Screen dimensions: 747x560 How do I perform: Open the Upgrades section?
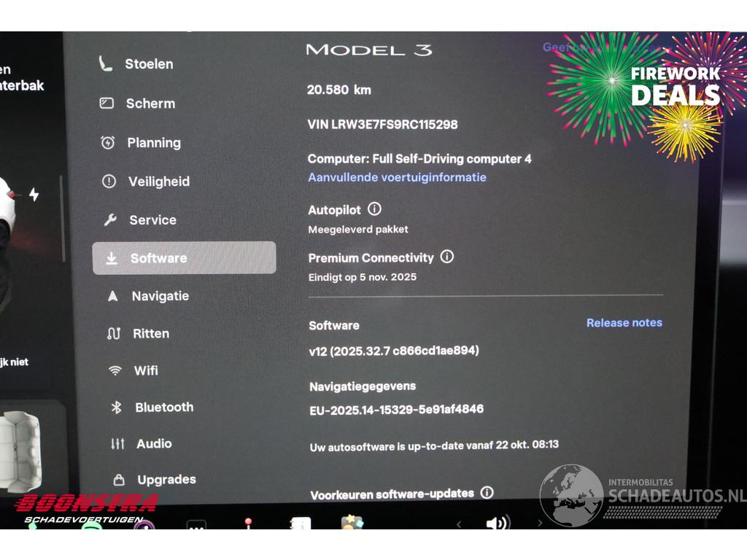pyautogui.click(x=166, y=480)
